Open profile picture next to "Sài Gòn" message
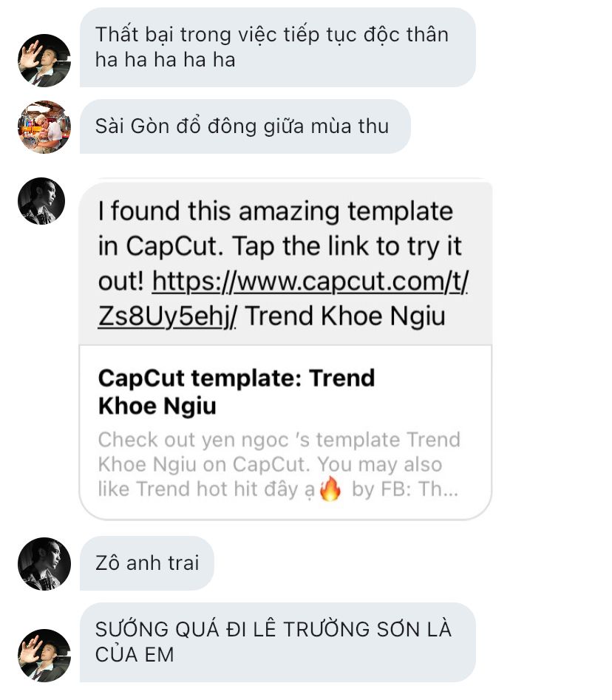The height and width of the screenshot is (700, 612). click(x=44, y=127)
